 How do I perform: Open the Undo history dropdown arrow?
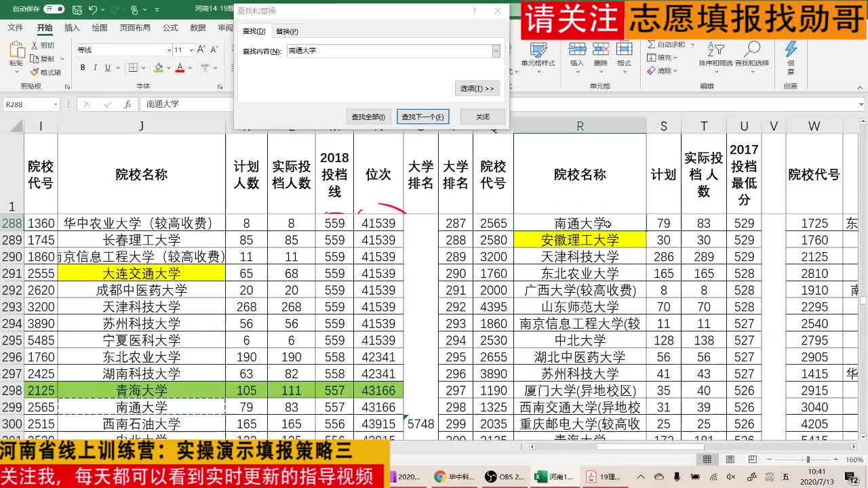[103, 10]
